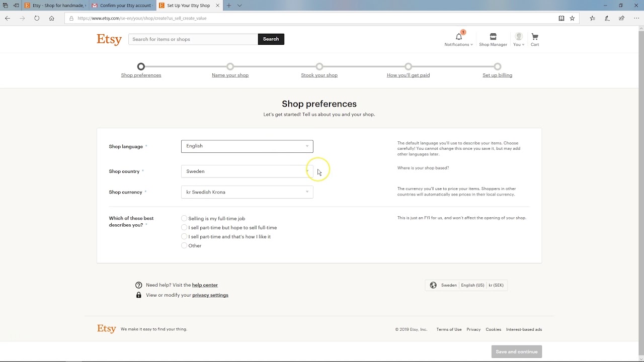Open the Sweden English (US) kr (SEK) region selector
This screenshot has width=644, height=362.
466,285
